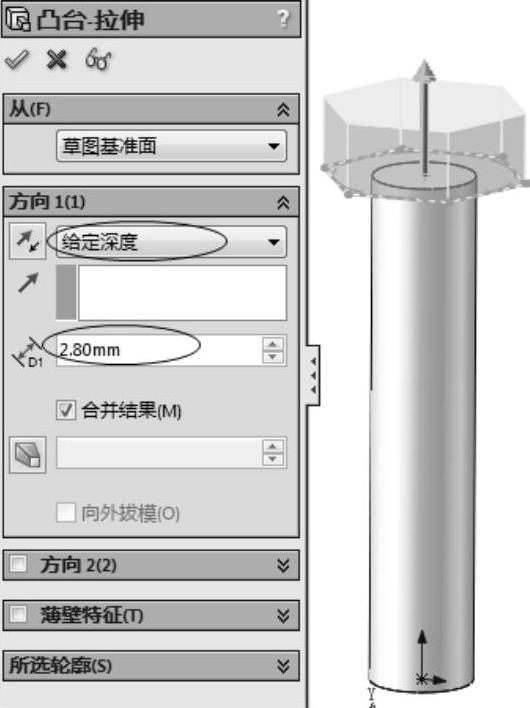
Task: Click the direction of extrusion selection box
Action: pos(182,293)
